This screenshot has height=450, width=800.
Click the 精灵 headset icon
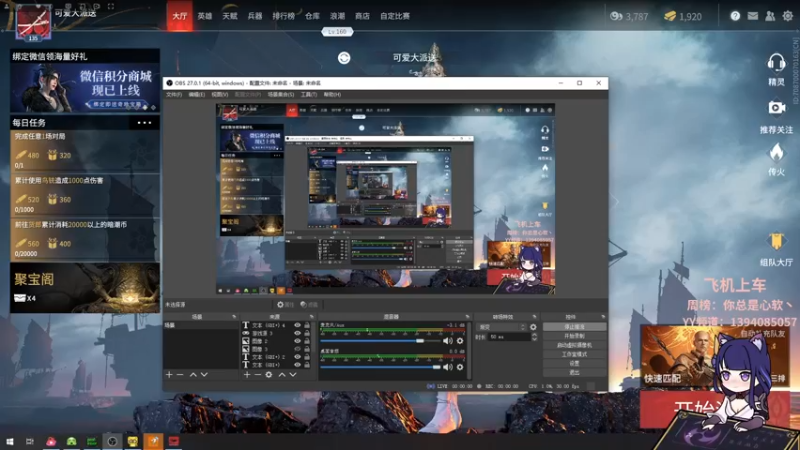[776, 63]
